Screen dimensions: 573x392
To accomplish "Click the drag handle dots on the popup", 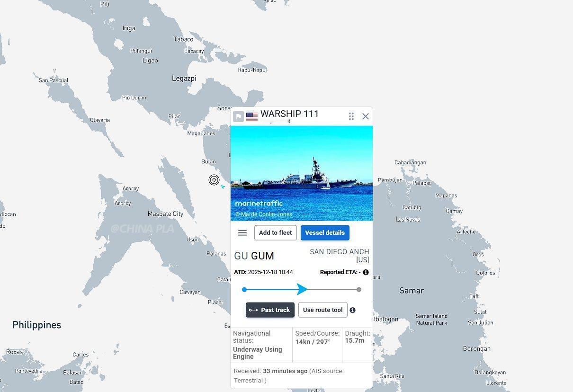I will 351,116.
